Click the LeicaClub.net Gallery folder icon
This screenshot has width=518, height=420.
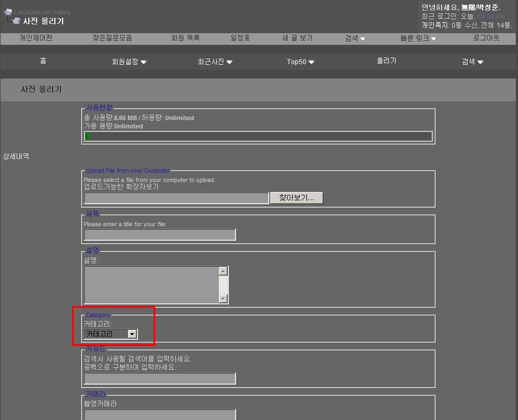[8, 12]
